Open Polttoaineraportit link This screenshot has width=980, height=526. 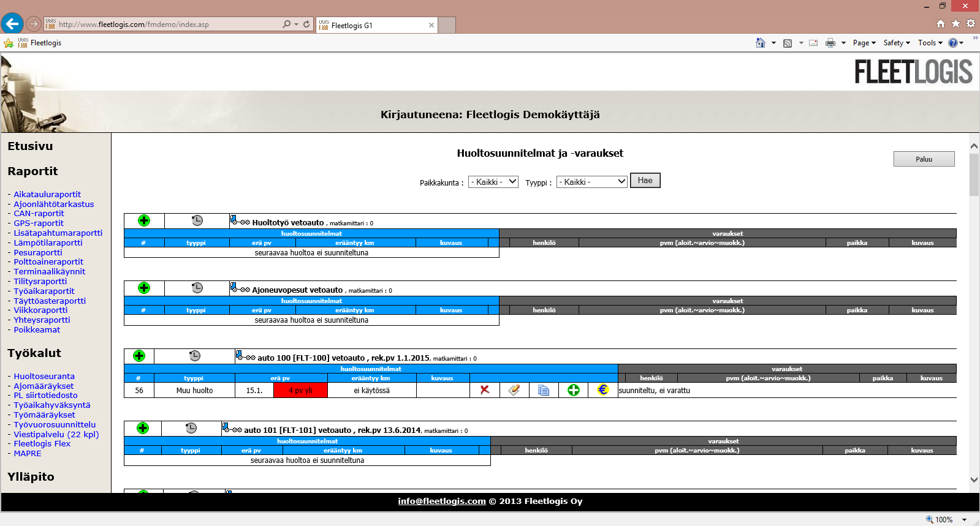[48, 261]
